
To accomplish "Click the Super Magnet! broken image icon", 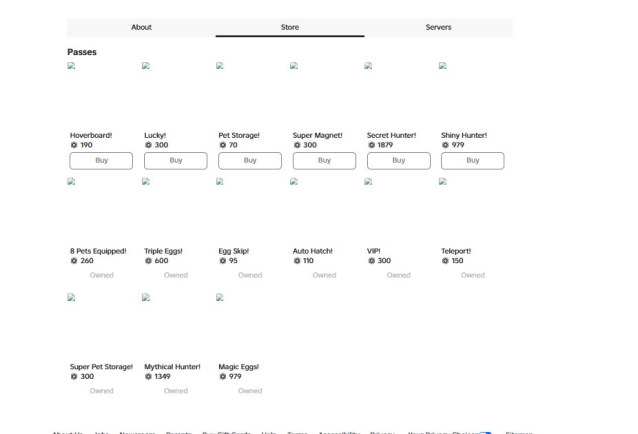I will (x=294, y=66).
